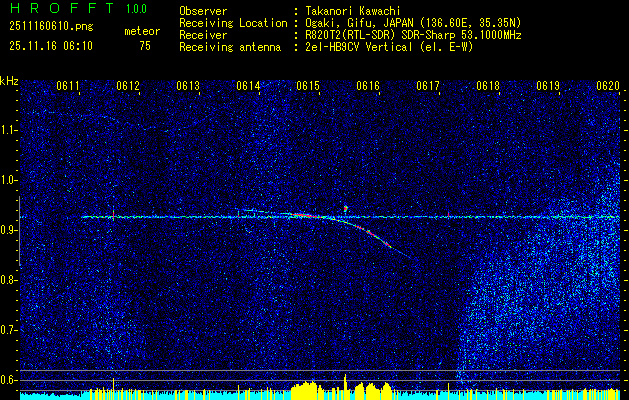Screen dimensions: 629x400
Task: Click the meteor count value 75
Action: (145, 46)
